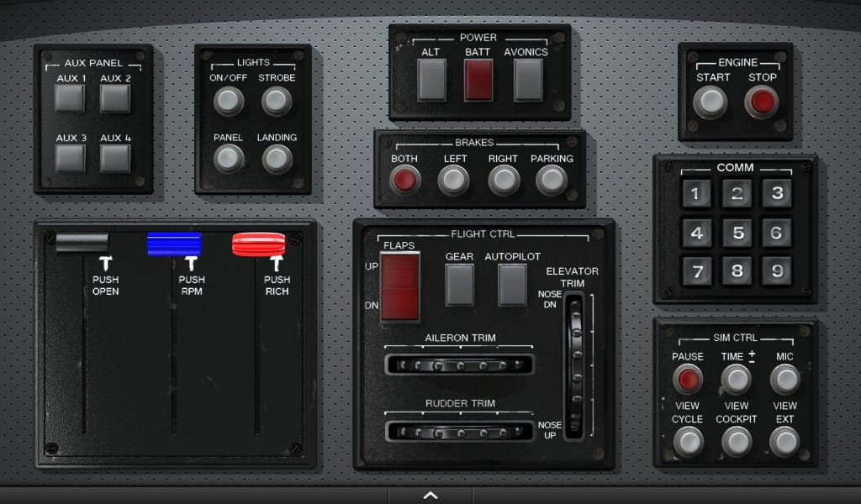This screenshot has height=504, width=861.
Task: Click the red PUSH RICH mixture handle
Action: coord(261,244)
